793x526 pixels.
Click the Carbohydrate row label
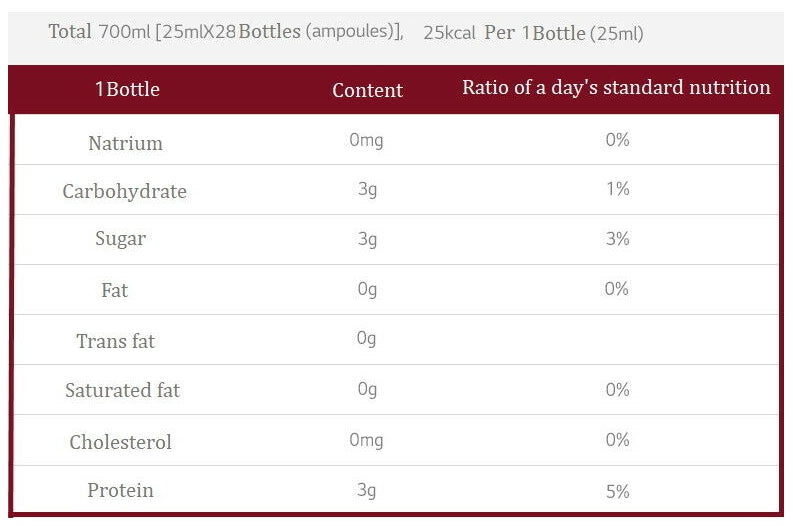124,191
